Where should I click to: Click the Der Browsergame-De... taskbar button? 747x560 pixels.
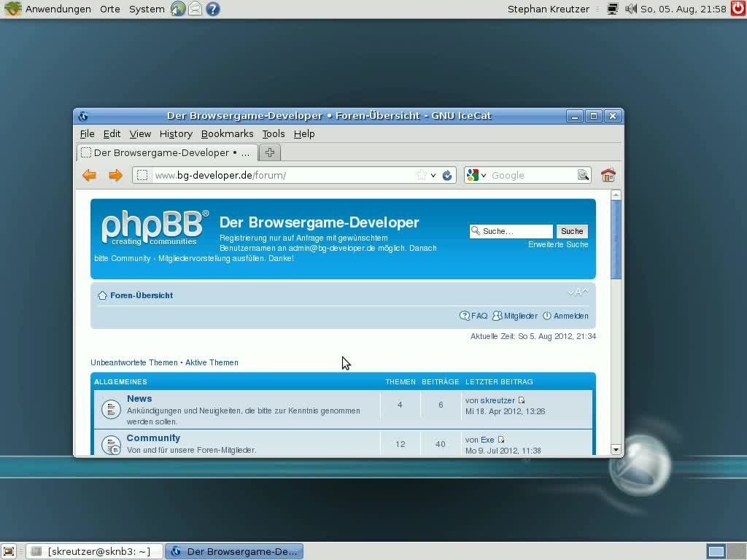tap(234, 551)
